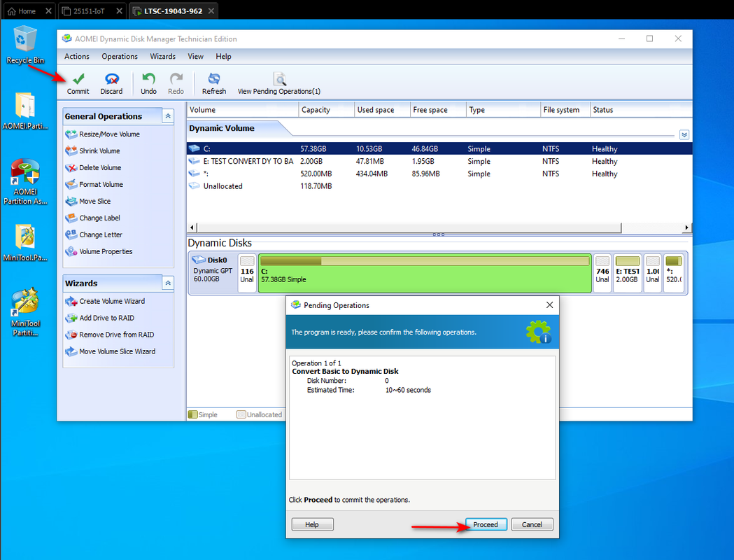Collapse the General Operations panel

click(168, 116)
